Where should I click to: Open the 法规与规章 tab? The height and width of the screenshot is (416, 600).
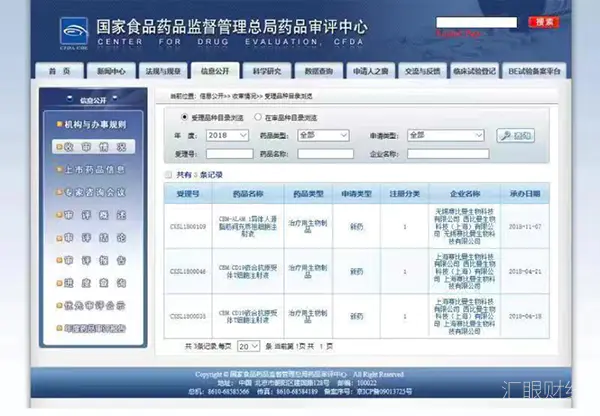pyautogui.click(x=163, y=71)
